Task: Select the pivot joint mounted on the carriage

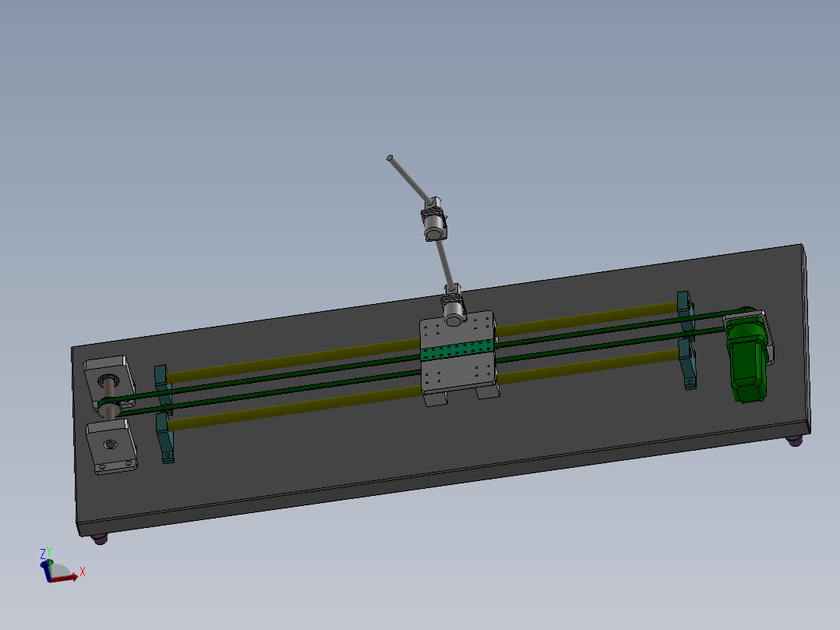Action: click(x=454, y=306)
